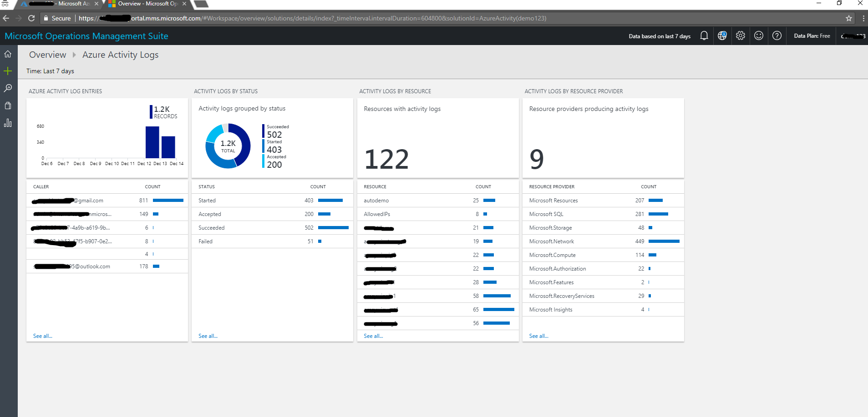Click the green plus add-solution icon
The width and height of the screenshot is (868, 417).
click(x=8, y=71)
